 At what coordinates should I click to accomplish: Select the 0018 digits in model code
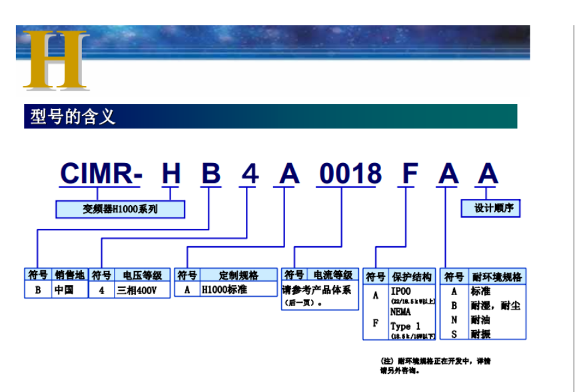350,174
